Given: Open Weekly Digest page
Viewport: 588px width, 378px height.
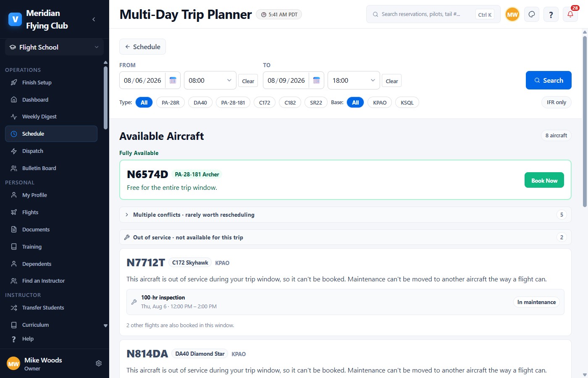Looking at the screenshot, I should [51, 117].
